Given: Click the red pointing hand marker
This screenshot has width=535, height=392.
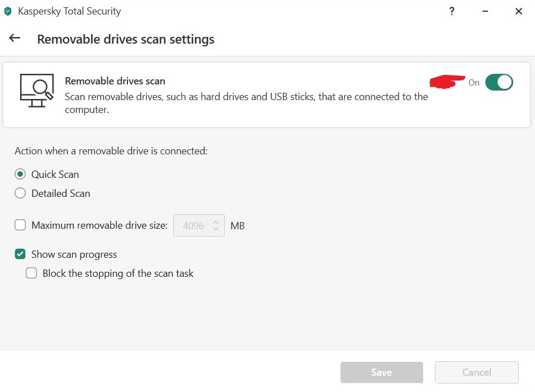Looking at the screenshot, I should [447, 82].
